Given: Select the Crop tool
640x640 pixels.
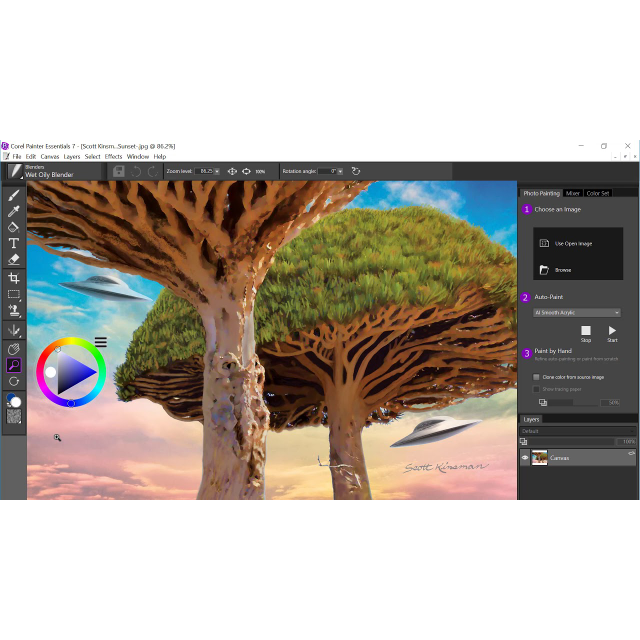Looking at the screenshot, I should (x=13, y=278).
